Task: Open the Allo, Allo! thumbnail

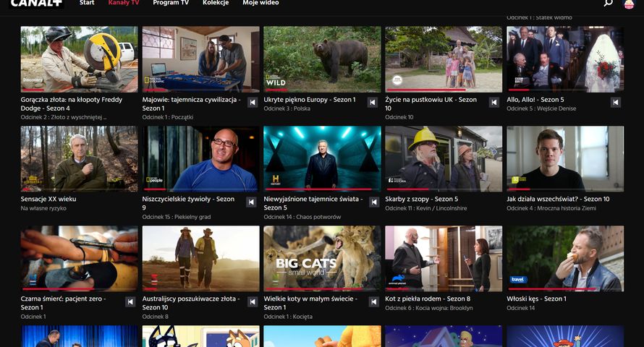Action: (565, 59)
